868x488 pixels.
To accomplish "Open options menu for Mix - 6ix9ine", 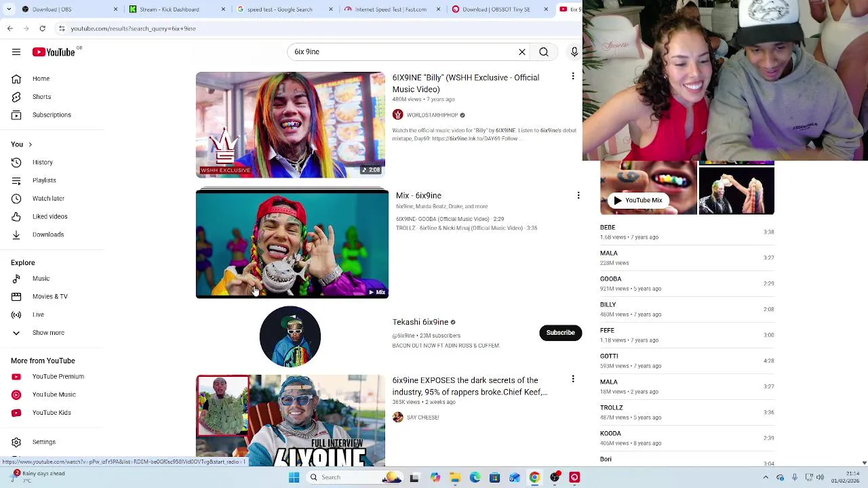I will [x=578, y=195].
